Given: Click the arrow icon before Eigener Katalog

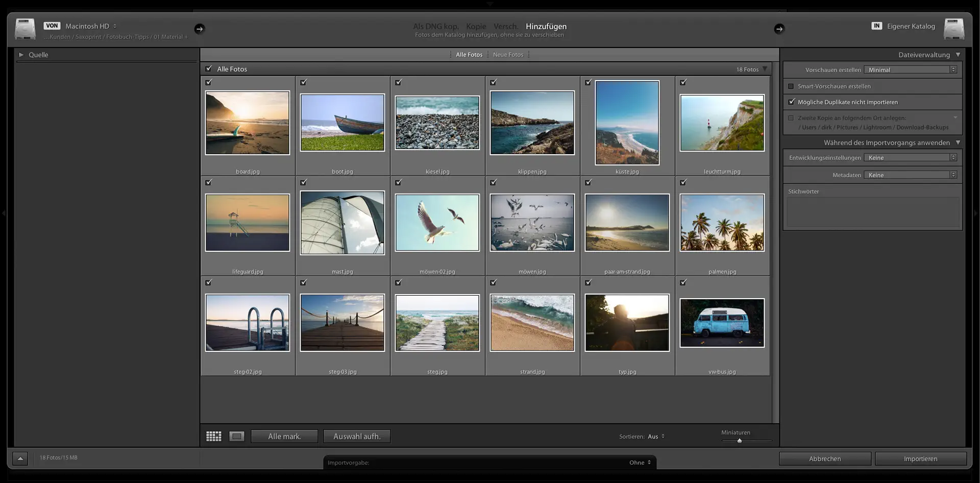Looking at the screenshot, I should coord(779,29).
